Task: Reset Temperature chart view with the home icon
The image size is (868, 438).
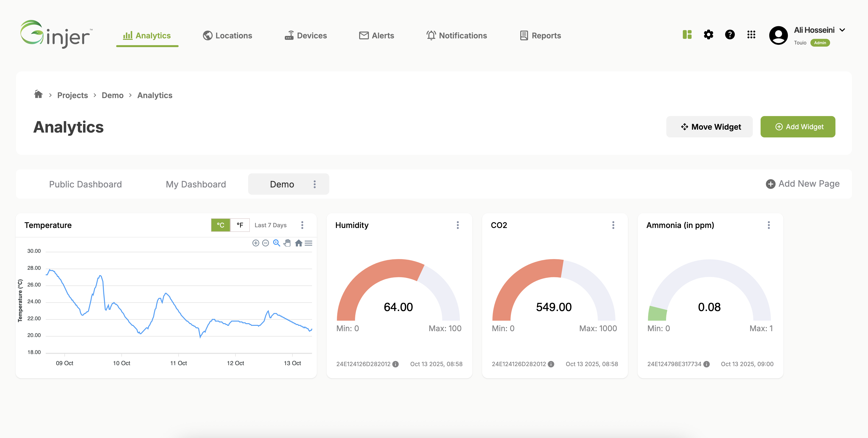Action: (x=299, y=243)
